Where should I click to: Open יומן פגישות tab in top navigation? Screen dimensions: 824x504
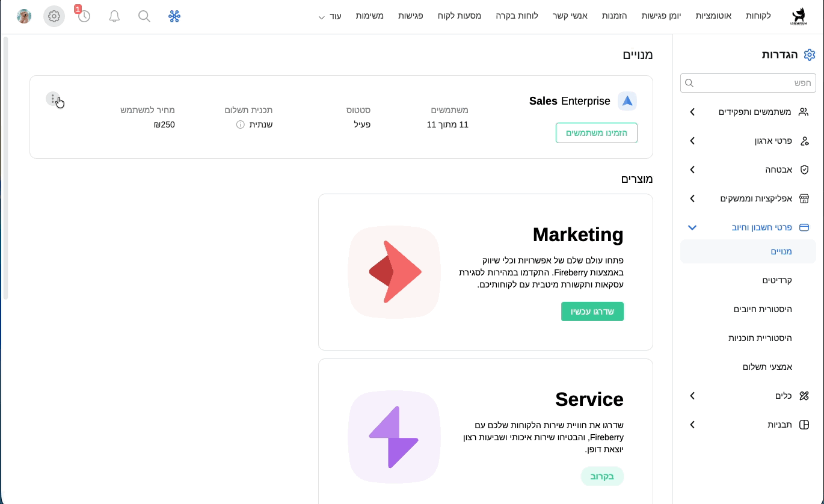pyautogui.click(x=662, y=16)
